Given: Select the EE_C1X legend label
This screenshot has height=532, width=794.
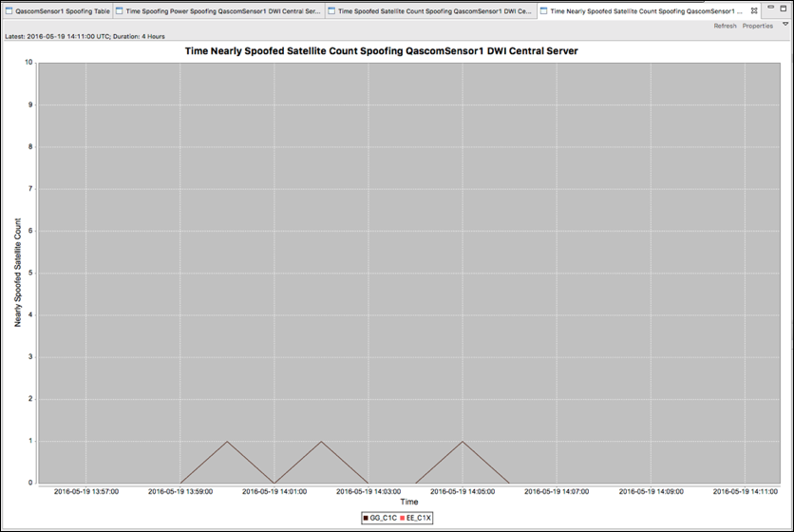Looking at the screenshot, I should click(418, 518).
